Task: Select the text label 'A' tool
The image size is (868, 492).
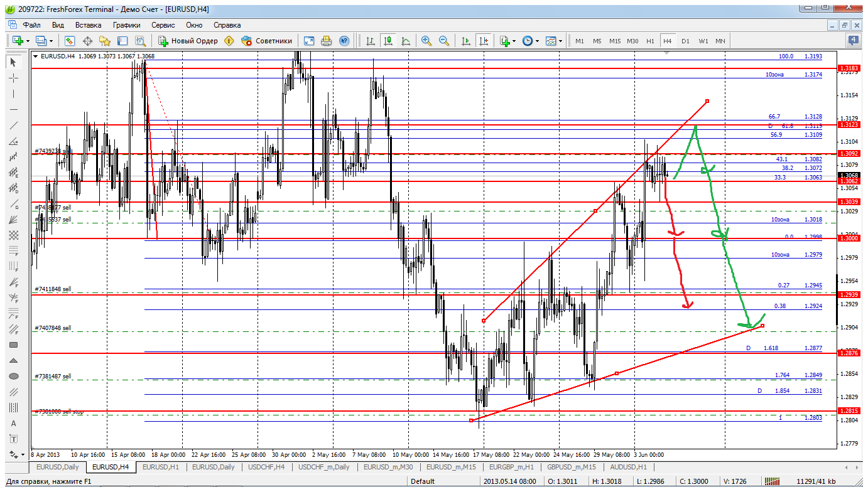Action: tap(14, 423)
